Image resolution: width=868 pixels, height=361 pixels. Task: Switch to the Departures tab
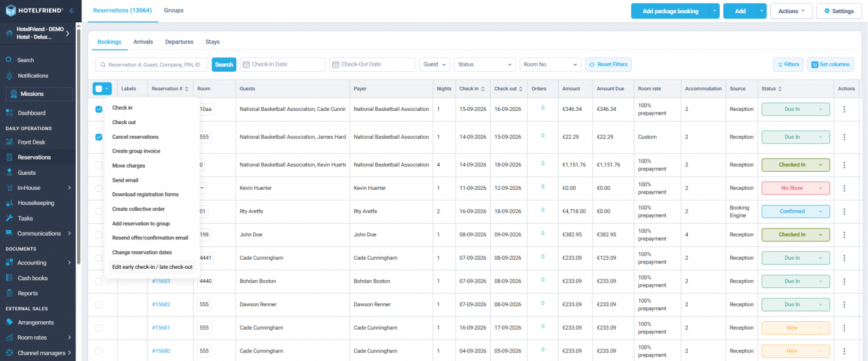(179, 42)
